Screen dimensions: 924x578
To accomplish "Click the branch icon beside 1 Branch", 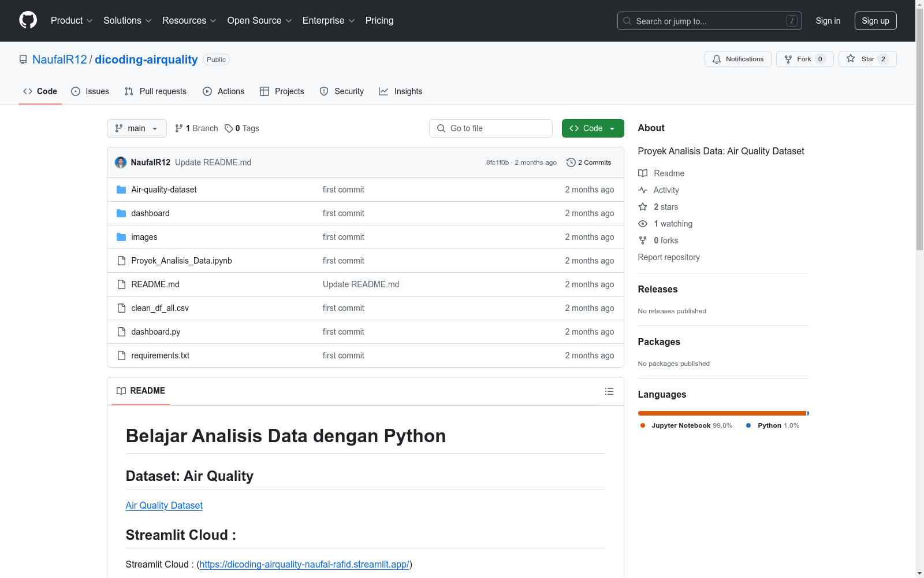I will pyautogui.click(x=179, y=128).
